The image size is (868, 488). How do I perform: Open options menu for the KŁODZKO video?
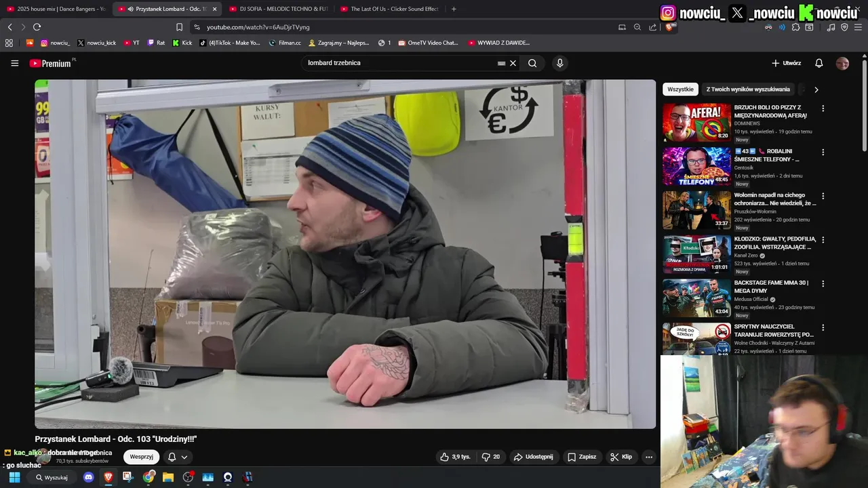(x=823, y=240)
